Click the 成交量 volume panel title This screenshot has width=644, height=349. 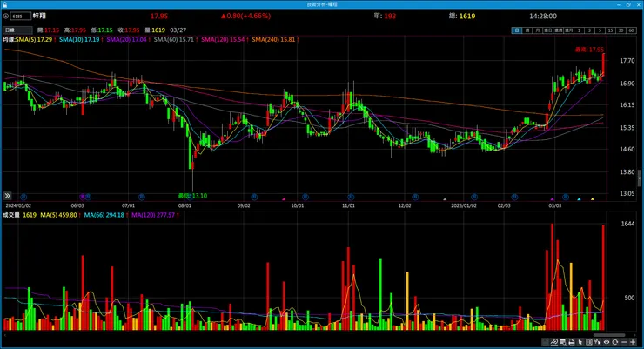tap(11, 215)
